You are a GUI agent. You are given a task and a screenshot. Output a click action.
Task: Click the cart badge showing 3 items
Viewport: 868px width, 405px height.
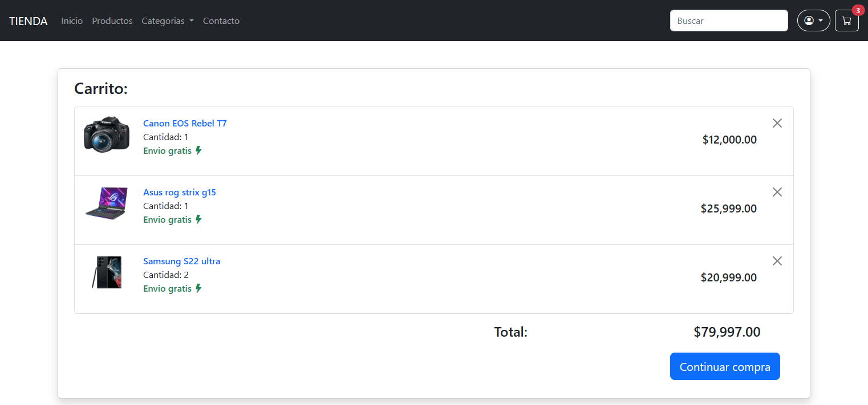(858, 10)
